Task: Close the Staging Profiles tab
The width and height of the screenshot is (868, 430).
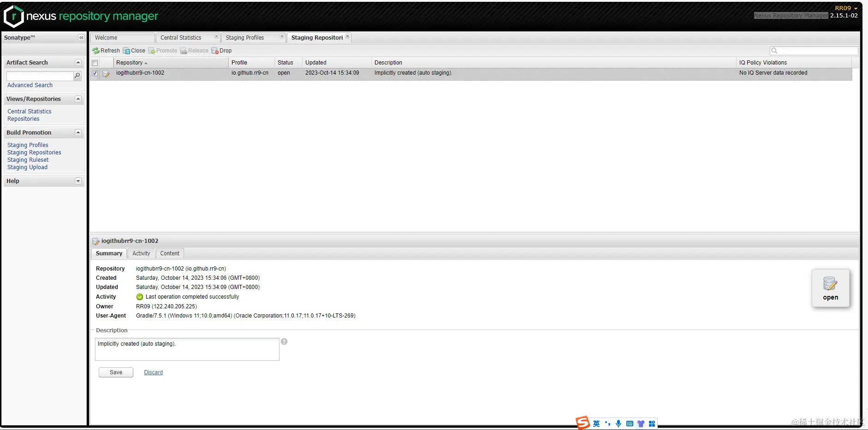Action: point(282,36)
